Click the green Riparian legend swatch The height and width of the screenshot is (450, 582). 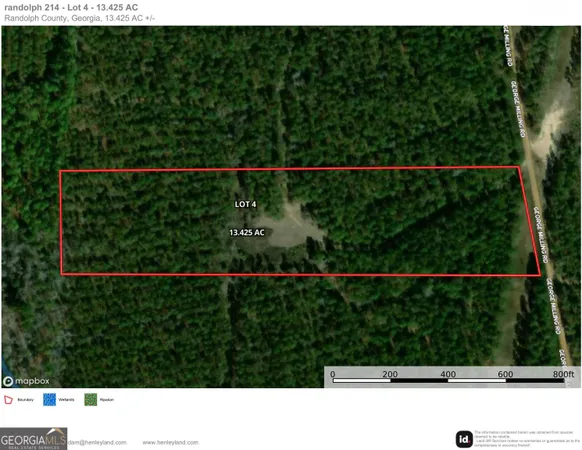[x=91, y=400]
